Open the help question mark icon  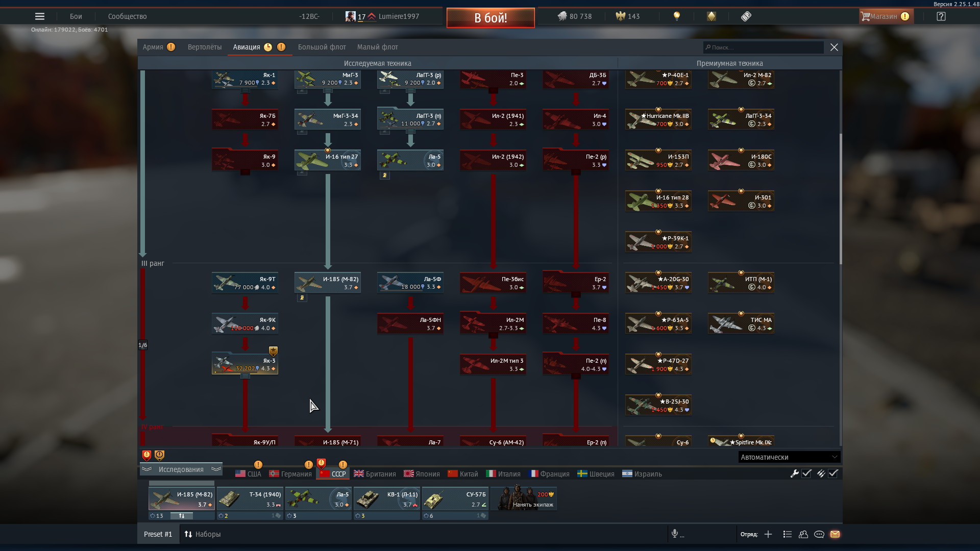(941, 16)
